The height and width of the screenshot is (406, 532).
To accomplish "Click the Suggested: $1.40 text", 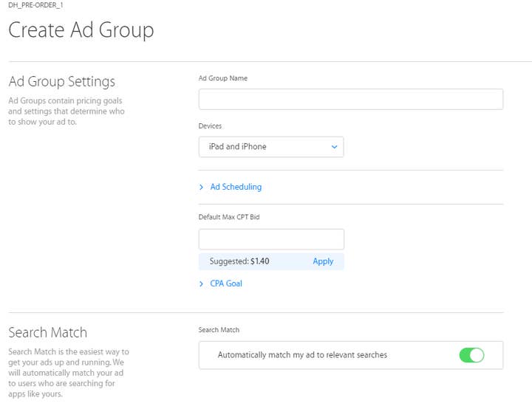I will [x=239, y=261].
